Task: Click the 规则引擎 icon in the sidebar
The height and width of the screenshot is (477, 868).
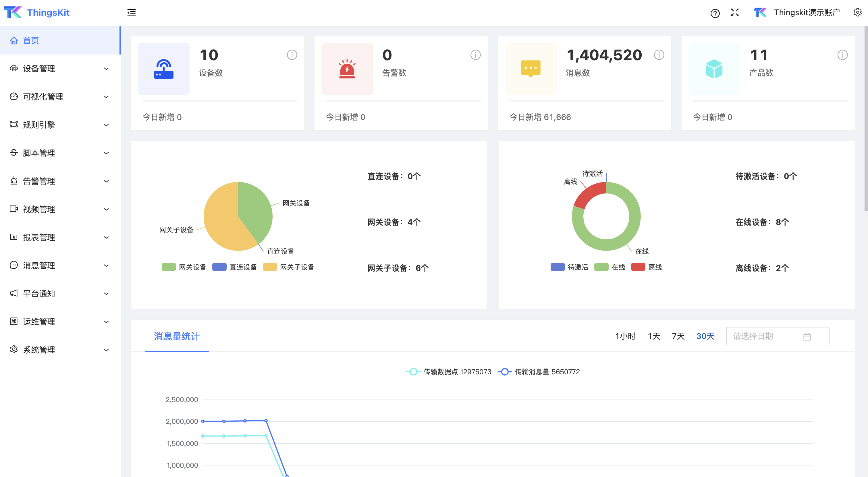Action: (13, 125)
